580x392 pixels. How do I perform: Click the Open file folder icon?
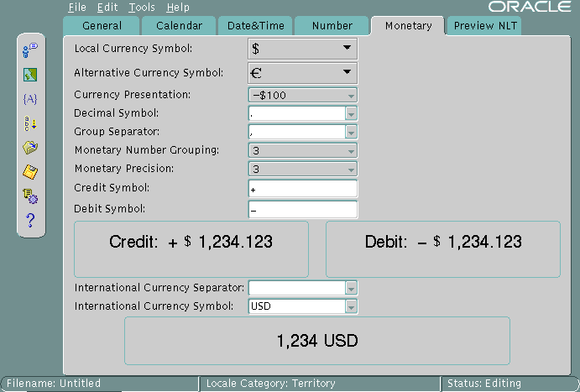(30, 148)
